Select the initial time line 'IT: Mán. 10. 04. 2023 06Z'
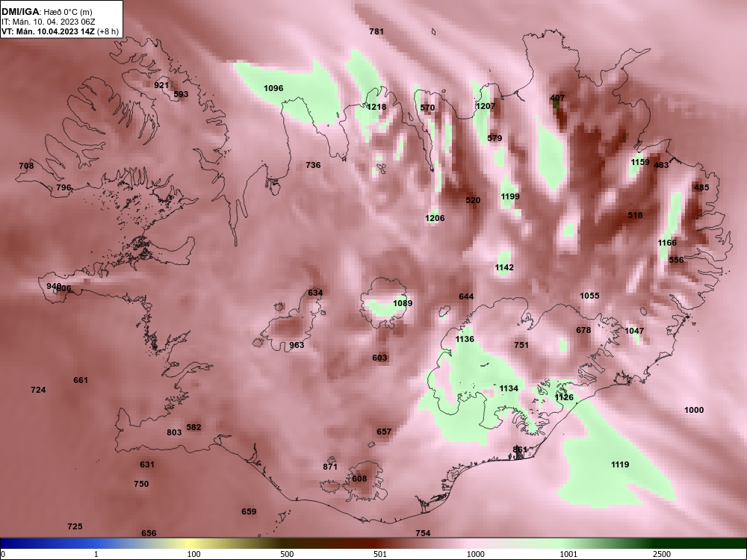This screenshot has height=560, width=747. point(49,22)
